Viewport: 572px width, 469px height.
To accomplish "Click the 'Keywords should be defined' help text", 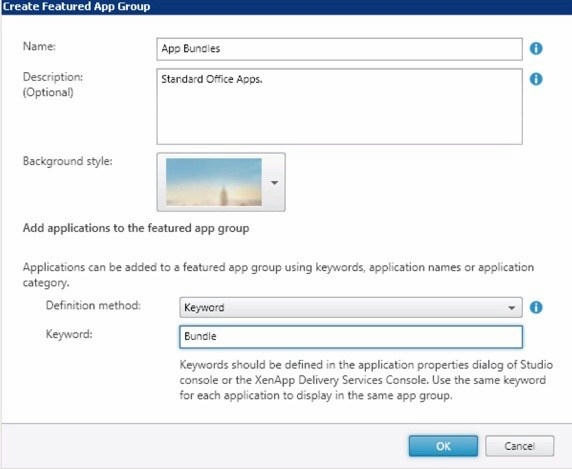I will click(x=366, y=380).
